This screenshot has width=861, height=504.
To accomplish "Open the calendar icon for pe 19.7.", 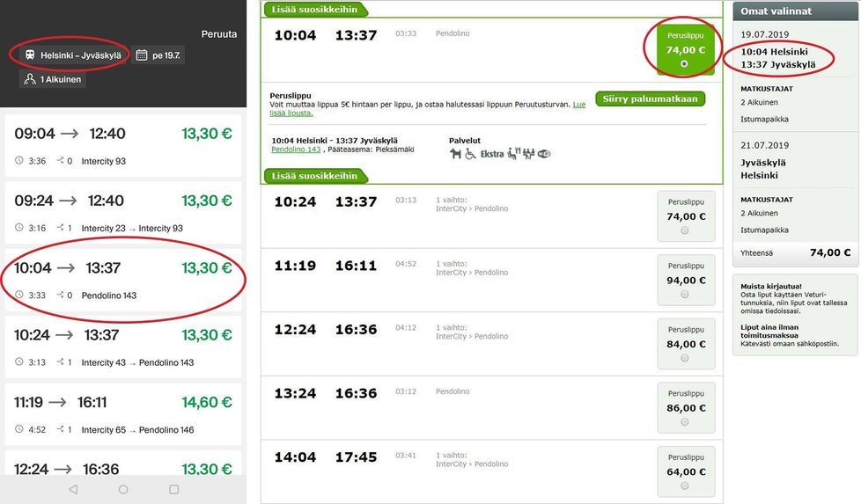I will point(141,55).
